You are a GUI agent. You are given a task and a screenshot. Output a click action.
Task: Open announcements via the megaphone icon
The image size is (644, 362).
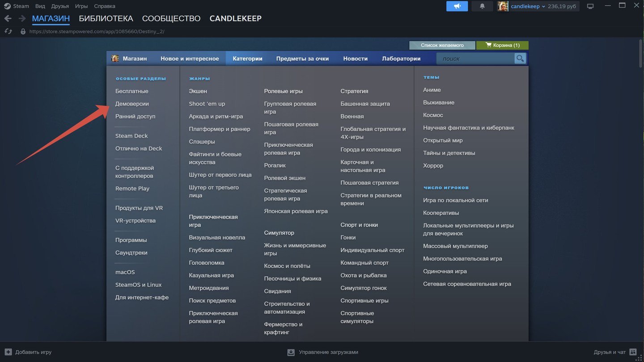pyautogui.click(x=457, y=6)
